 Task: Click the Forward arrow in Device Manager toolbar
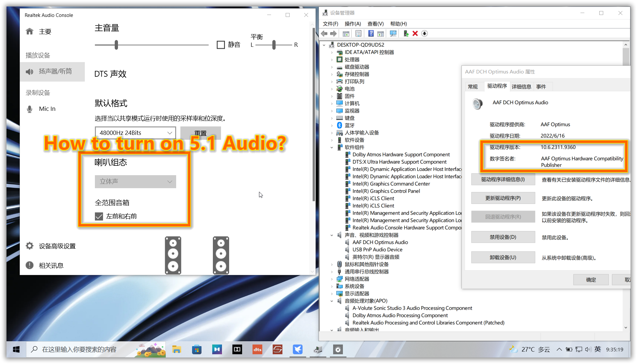pyautogui.click(x=333, y=33)
